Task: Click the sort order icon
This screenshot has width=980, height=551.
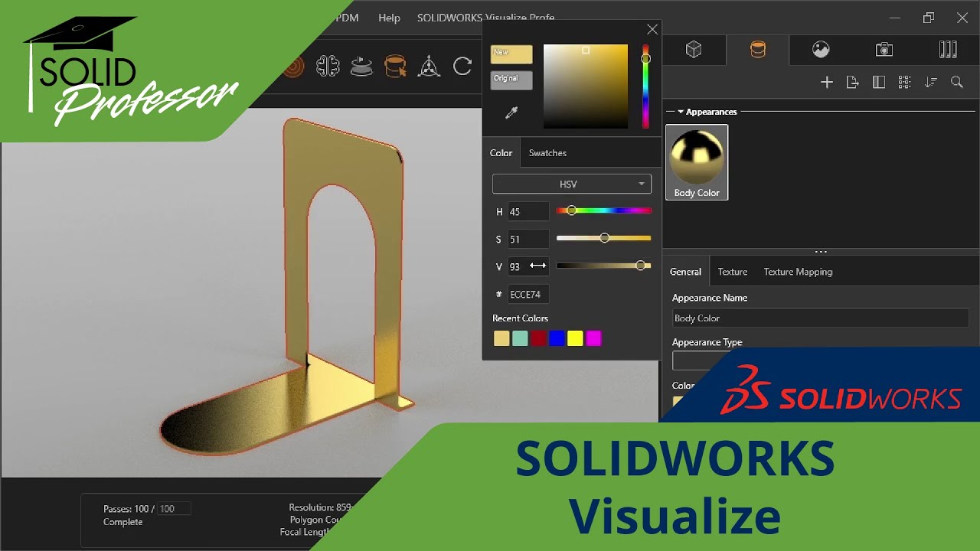Action: pyautogui.click(x=931, y=83)
